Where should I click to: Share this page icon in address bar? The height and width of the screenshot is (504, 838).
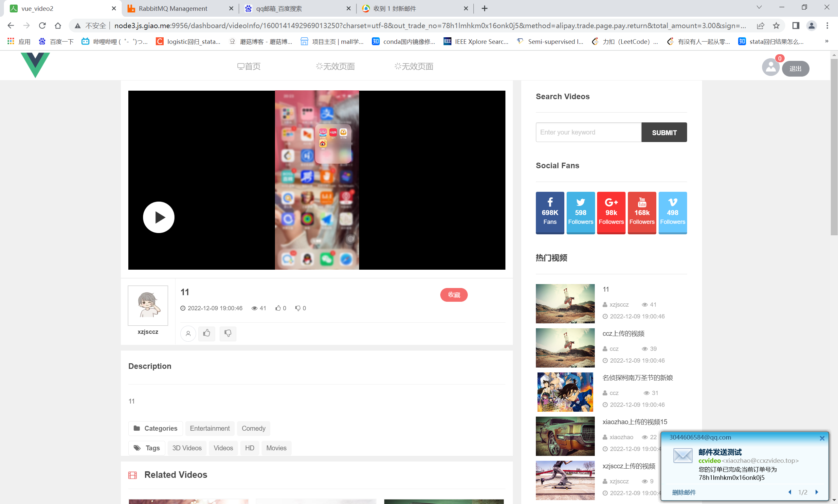click(760, 26)
